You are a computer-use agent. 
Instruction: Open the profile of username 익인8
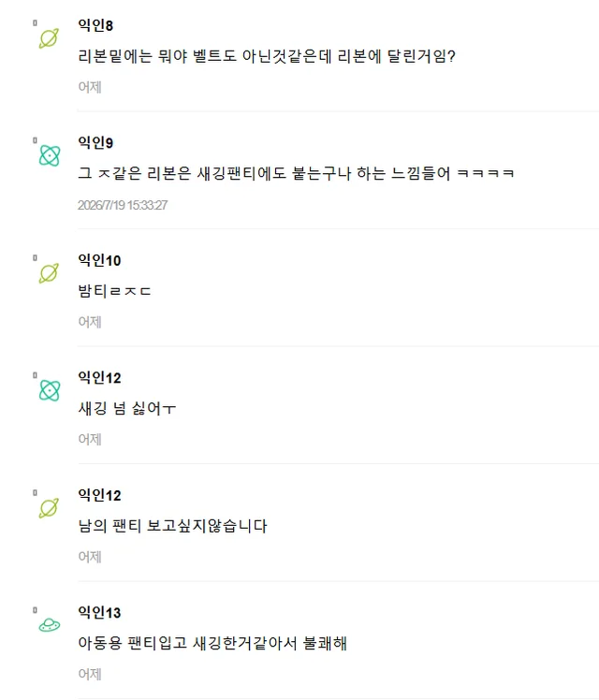tap(95, 25)
